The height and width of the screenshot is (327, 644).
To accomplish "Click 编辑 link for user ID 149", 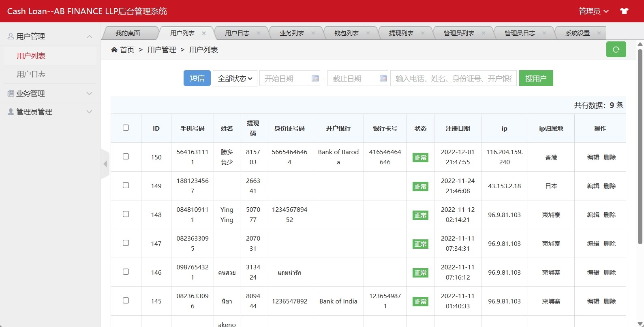I will [x=593, y=186].
